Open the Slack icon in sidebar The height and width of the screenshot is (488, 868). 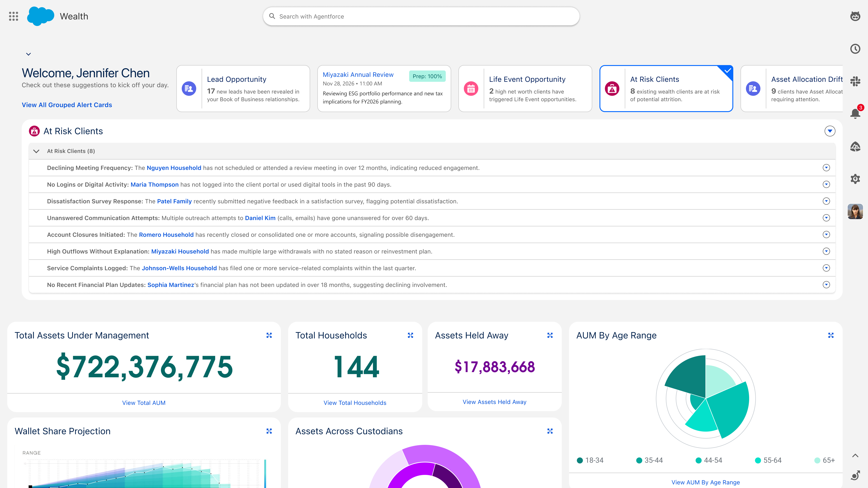[x=855, y=81]
